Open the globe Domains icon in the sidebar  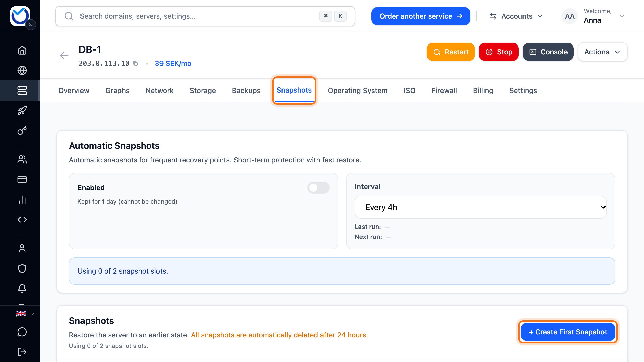[x=22, y=70]
